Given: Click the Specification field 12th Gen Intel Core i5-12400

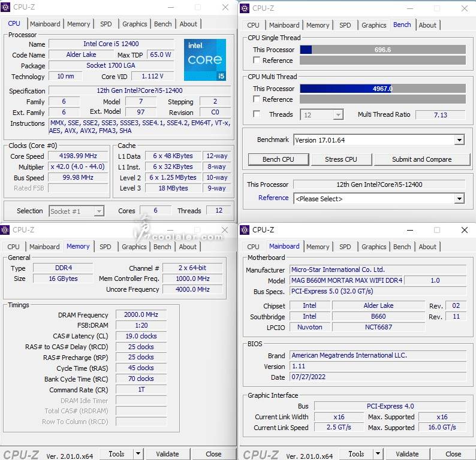Looking at the screenshot, I should point(140,90).
